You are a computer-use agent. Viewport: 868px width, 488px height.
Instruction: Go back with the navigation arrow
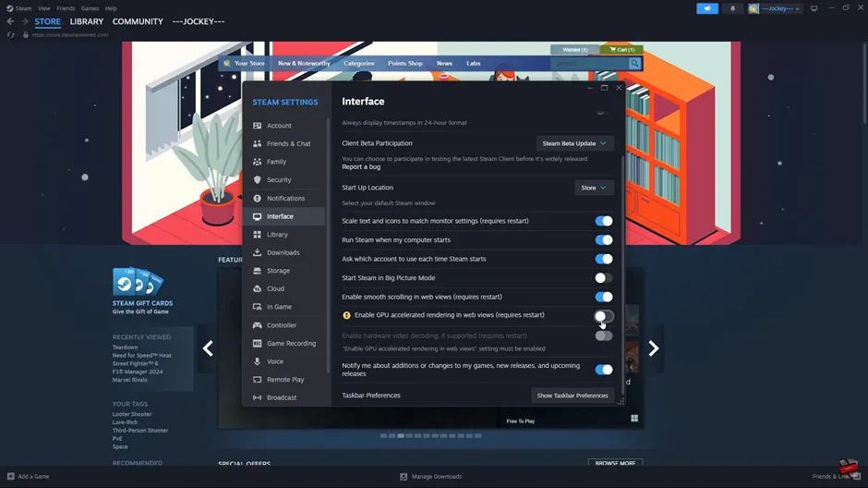pos(10,21)
